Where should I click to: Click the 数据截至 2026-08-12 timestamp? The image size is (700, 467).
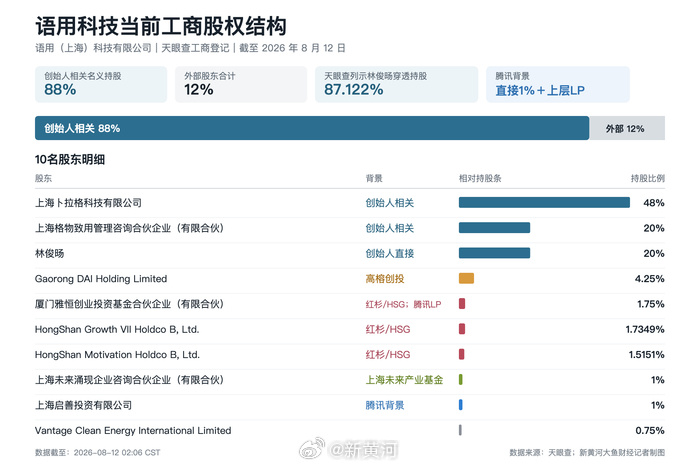(x=97, y=452)
